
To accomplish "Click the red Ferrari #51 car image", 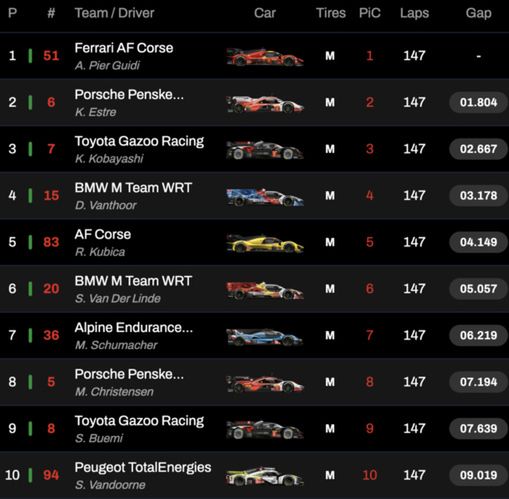I will tap(265, 57).
